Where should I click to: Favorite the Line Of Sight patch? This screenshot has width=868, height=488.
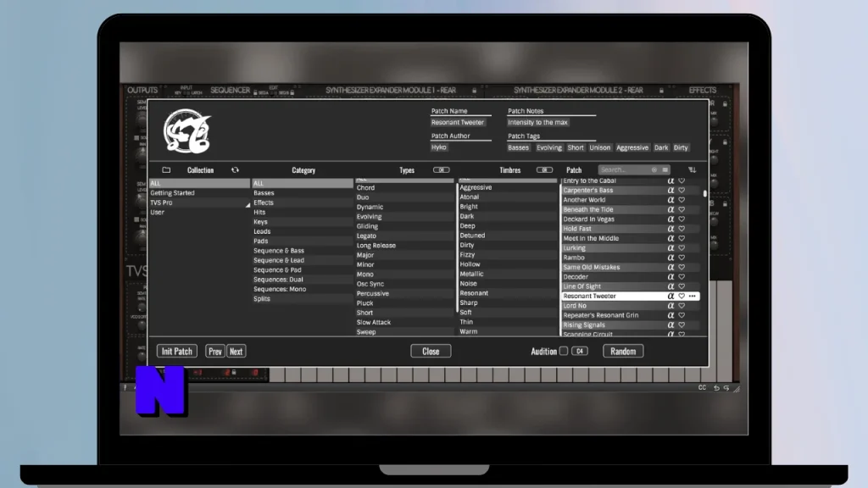(x=682, y=286)
